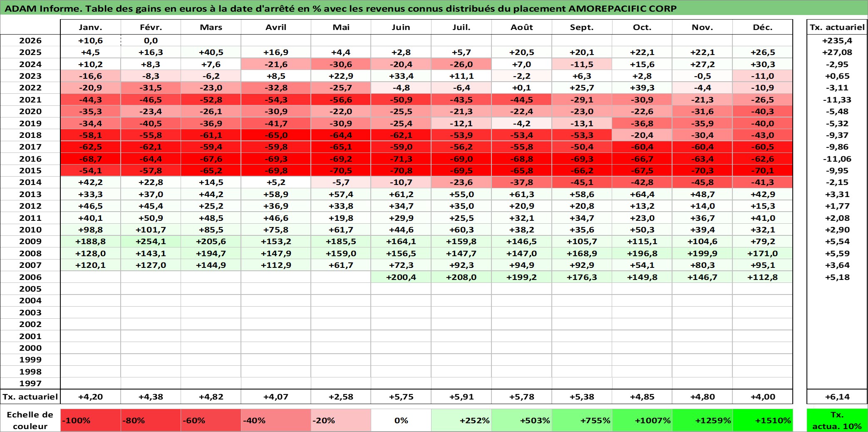868x432 pixels.
Task: Click the 2016 year row label
Action: point(30,159)
